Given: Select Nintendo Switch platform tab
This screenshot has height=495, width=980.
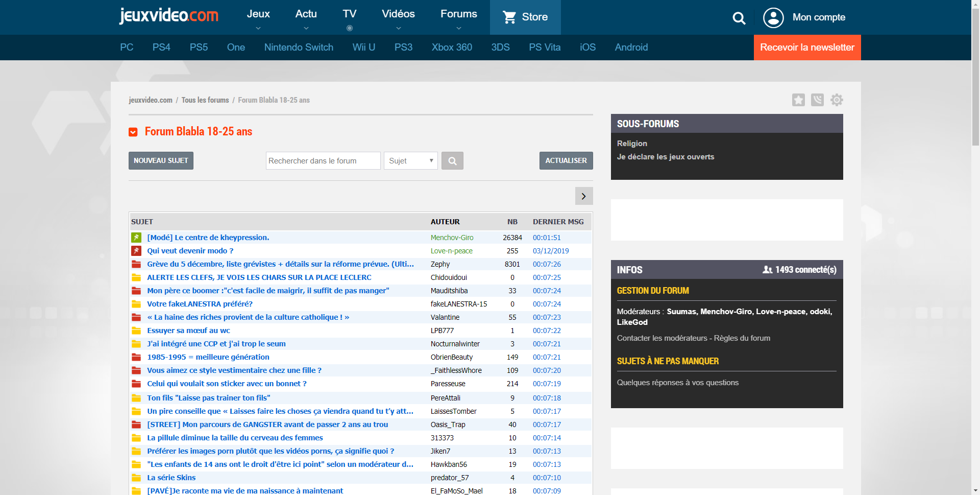Looking at the screenshot, I should pyautogui.click(x=299, y=48).
